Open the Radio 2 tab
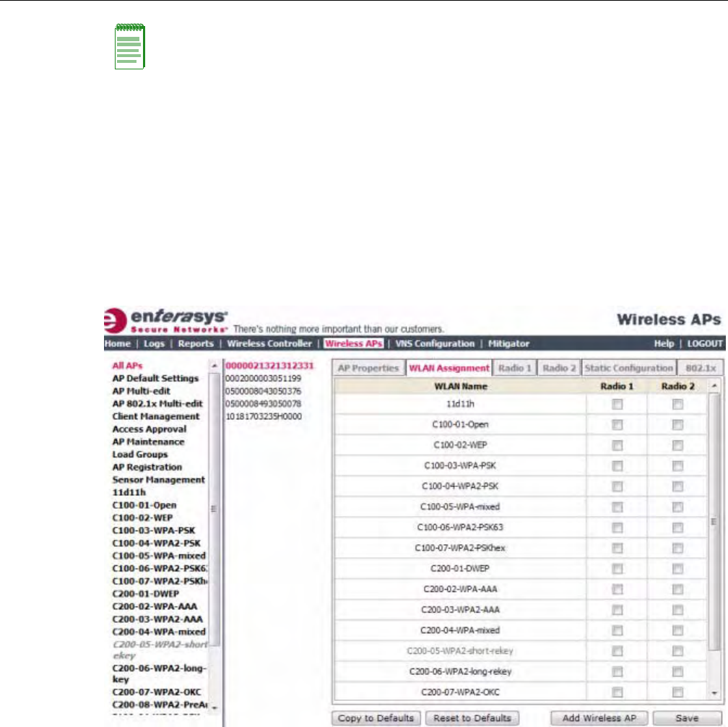 coord(559,368)
